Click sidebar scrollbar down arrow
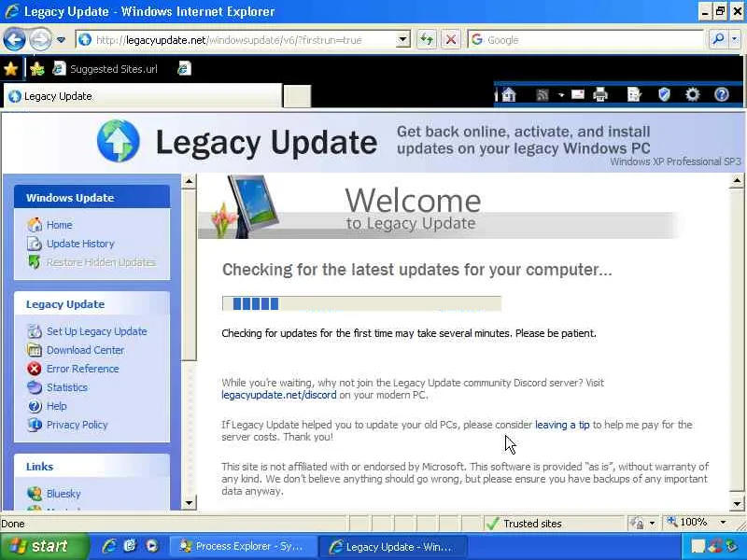The image size is (747, 560). [x=190, y=503]
